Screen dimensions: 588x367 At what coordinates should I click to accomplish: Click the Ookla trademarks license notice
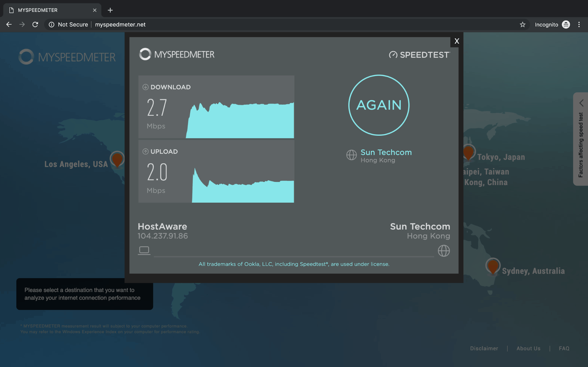point(294,264)
